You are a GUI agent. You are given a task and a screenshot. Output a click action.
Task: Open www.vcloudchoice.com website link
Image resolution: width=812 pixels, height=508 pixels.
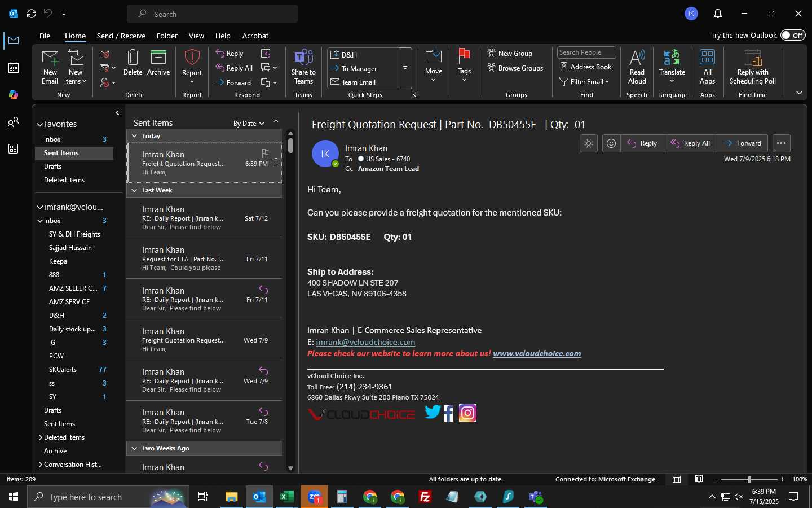click(537, 353)
